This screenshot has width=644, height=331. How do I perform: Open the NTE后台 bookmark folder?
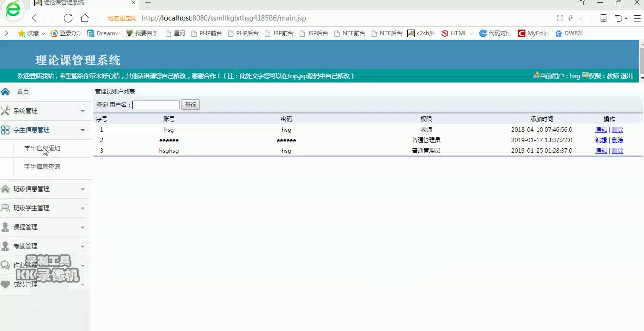[x=387, y=33]
